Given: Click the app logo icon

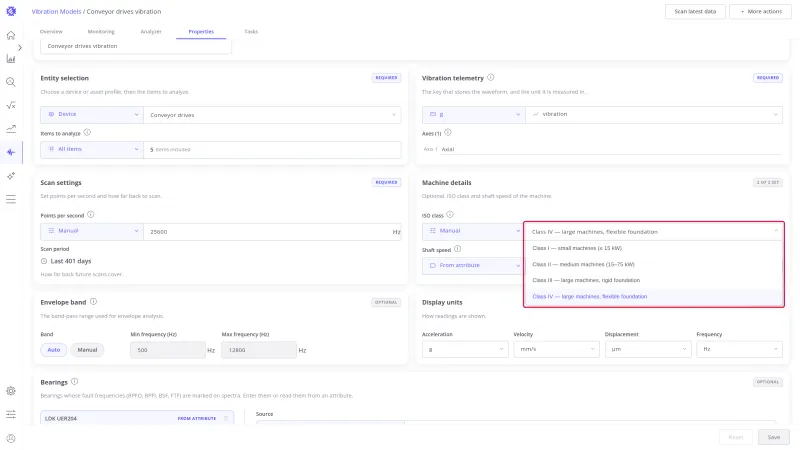Looking at the screenshot, I should pyautogui.click(x=11, y=11).
